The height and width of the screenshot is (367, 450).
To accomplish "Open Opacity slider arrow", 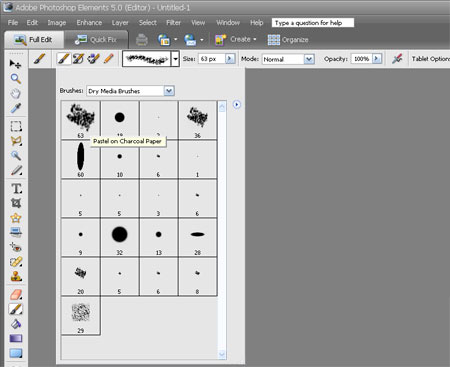I will pyautogui.click(x=377, y=59).
